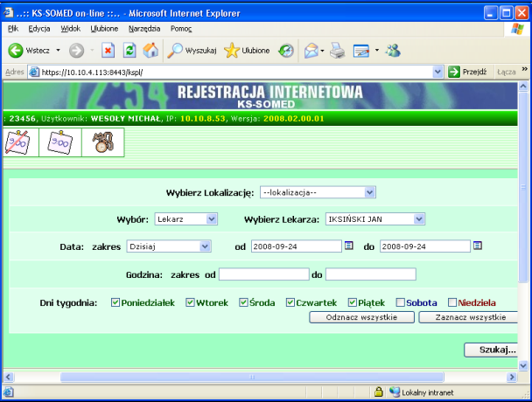Click the green Przejdź go arrow
Image resolution: width=532 pixels, height=402 pixels.
pos(454,72)
